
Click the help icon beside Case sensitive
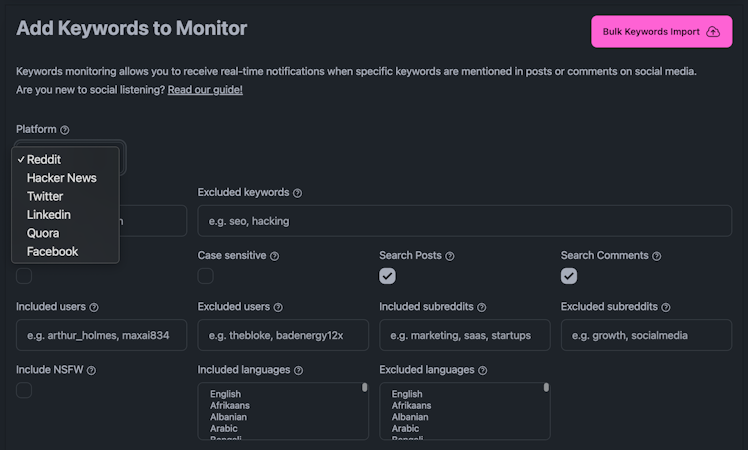274,256
